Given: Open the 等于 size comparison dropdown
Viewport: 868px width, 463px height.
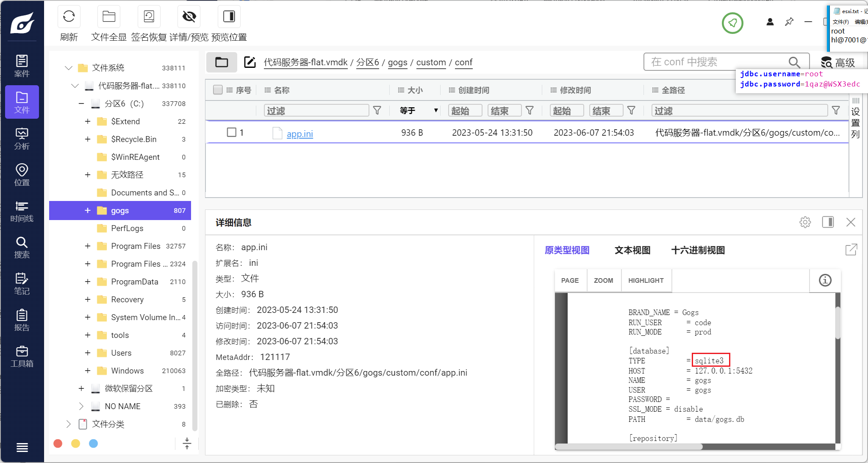Looking at the screenshot, I should 419,111.
